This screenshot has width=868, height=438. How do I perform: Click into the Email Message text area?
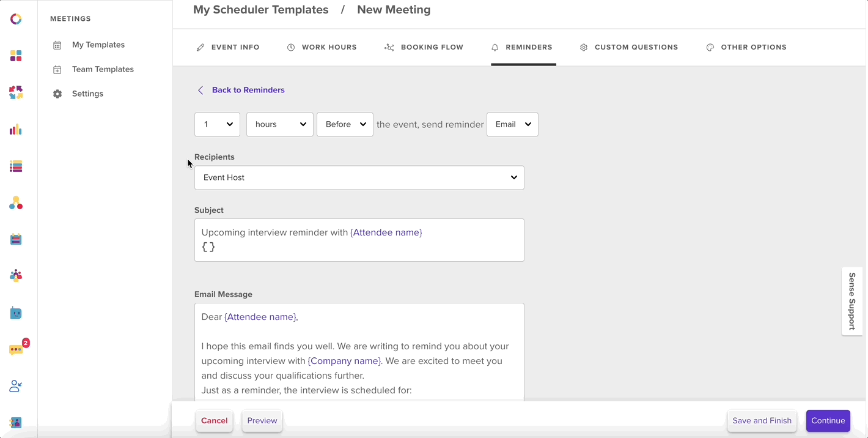click(x=359, y=353)
